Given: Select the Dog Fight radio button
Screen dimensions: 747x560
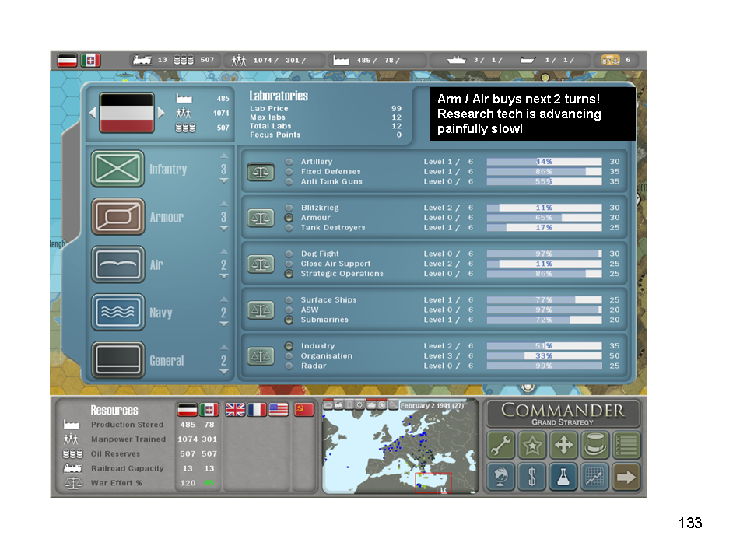Looking at the screenshot, I should coord(289,254).
